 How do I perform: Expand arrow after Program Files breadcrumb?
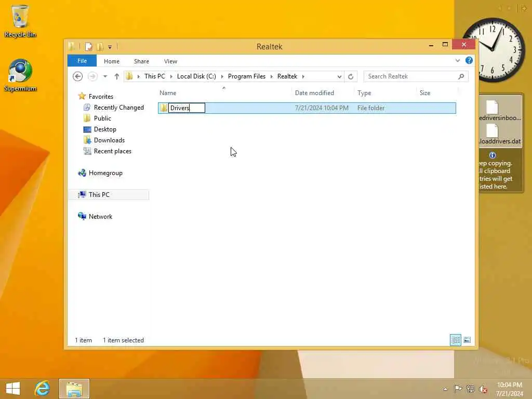[271, 76]
